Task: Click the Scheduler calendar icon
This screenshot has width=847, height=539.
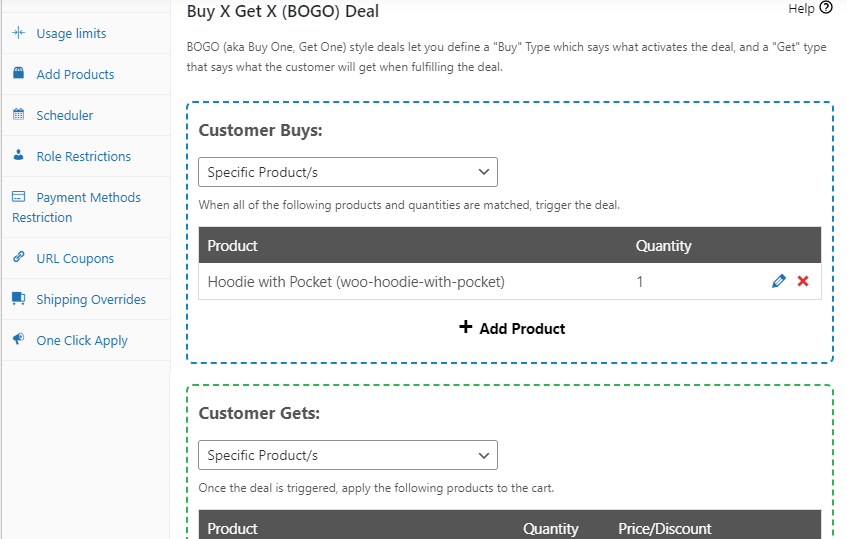Action: pos(18,115)
